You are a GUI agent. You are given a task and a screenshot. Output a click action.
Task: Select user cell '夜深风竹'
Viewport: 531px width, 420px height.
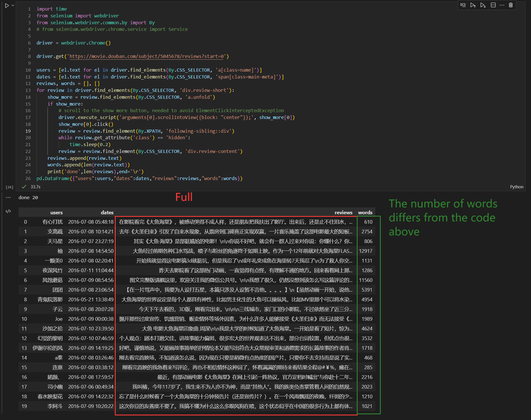coord(52,270)
